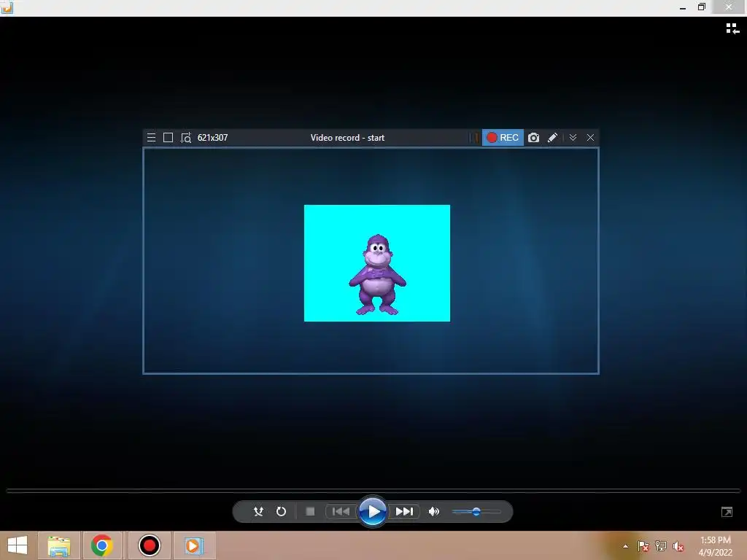Click the media player title bar icon
747x560 pixels.
point(7,7)
